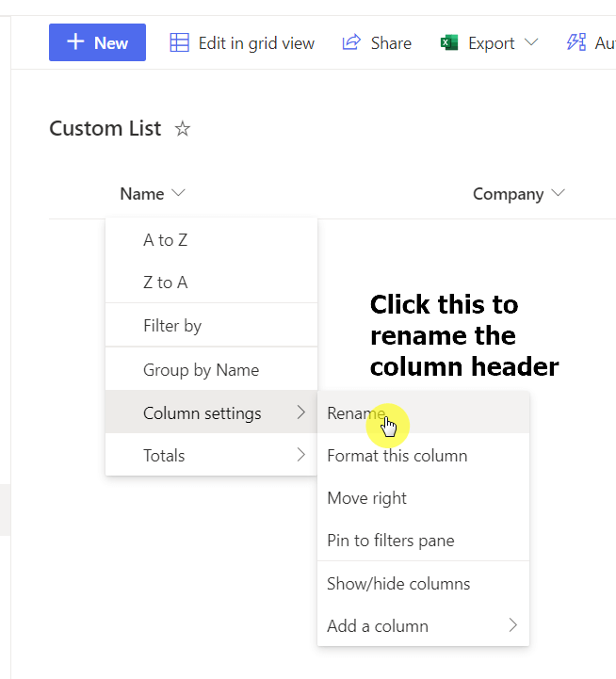Sort the column Z to A

pos(211,282)
